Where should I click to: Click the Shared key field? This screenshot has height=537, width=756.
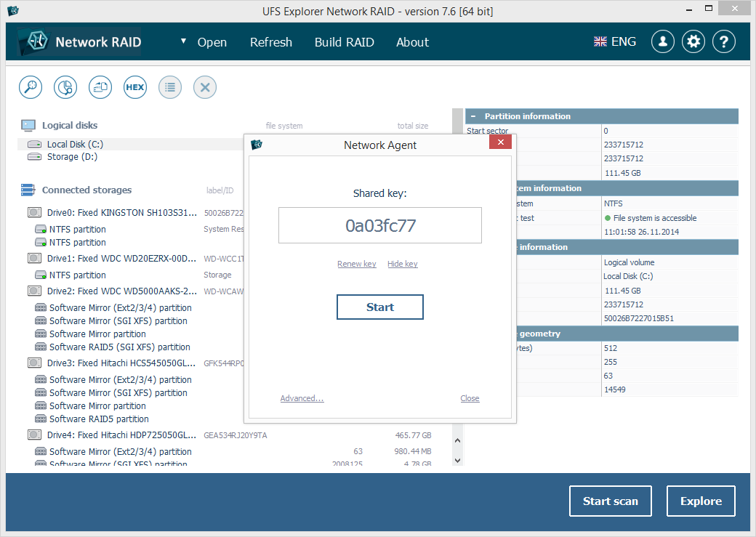(380, 225)
